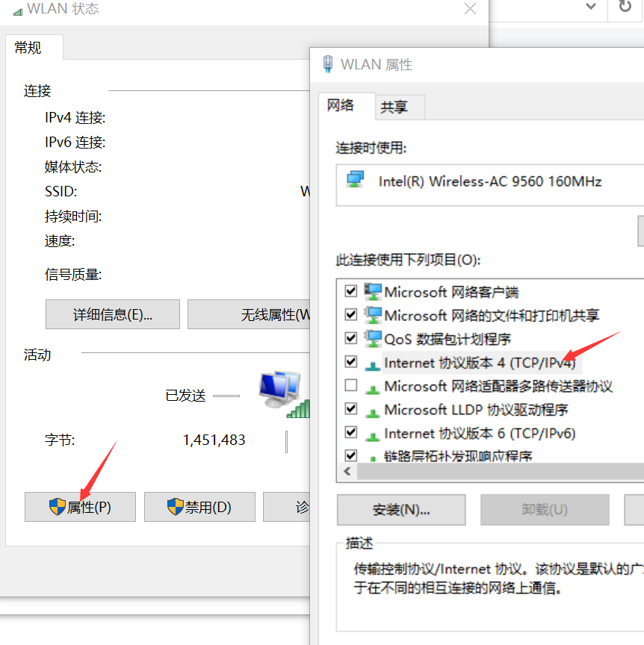Click the Microsoft LLDP protocol icon
Viewport: 644px width, 645px height.
[373, 412]
